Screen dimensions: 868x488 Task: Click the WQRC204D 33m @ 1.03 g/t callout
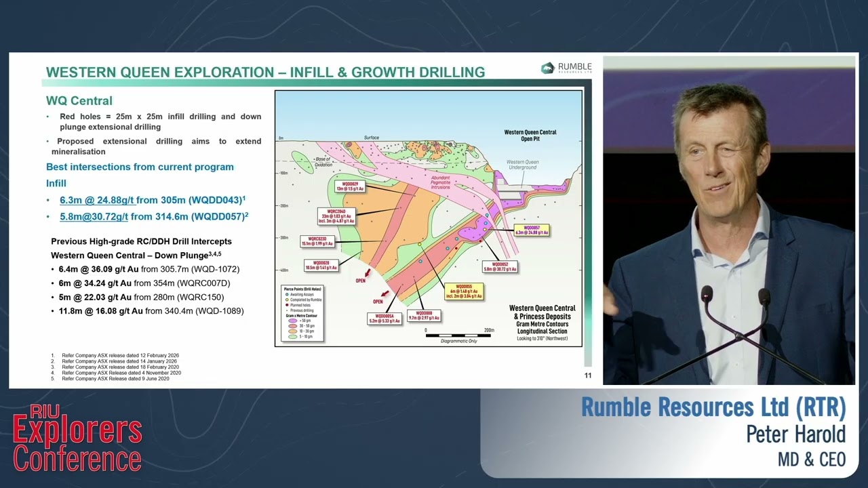pos(336,216)
